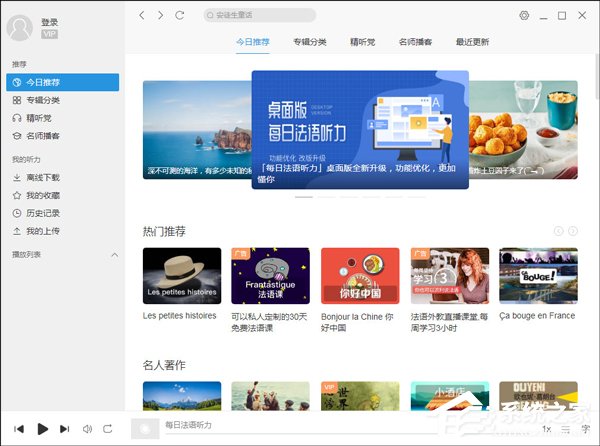Toggle the loop playback mode icon
This screenshot has width=600, height=446.
(x=108, y=429)
